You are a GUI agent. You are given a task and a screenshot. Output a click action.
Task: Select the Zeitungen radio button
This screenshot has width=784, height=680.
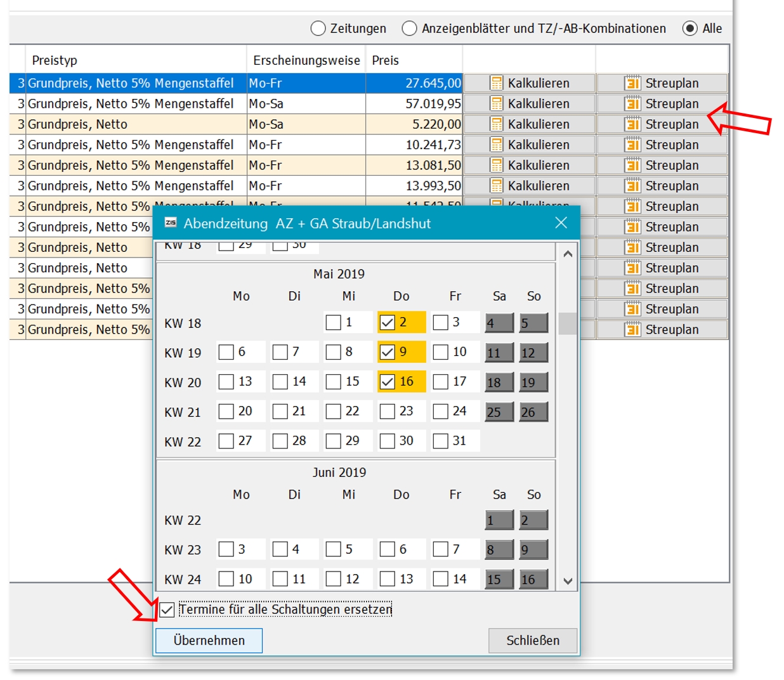tap(318, 29)
